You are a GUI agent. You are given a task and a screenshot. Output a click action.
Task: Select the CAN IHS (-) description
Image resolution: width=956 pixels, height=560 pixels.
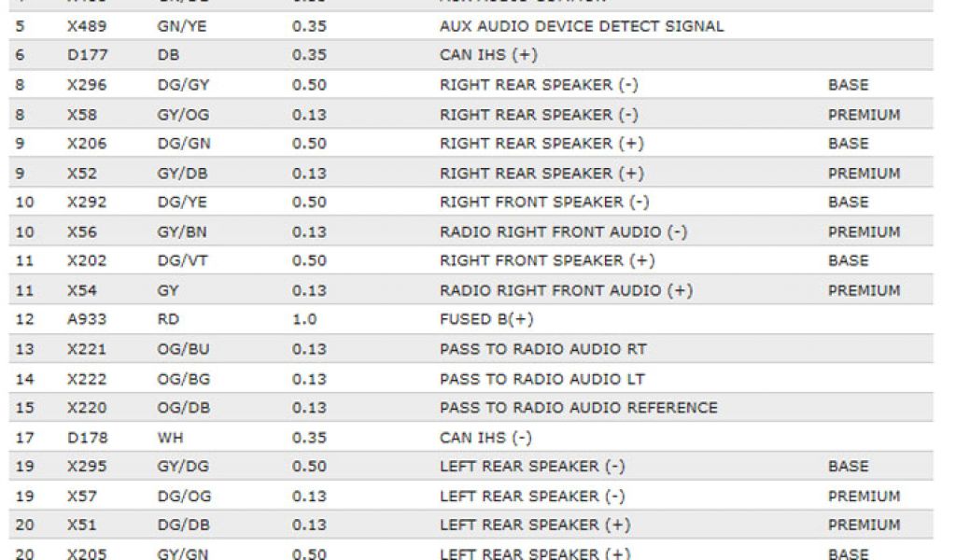(485, 437)
